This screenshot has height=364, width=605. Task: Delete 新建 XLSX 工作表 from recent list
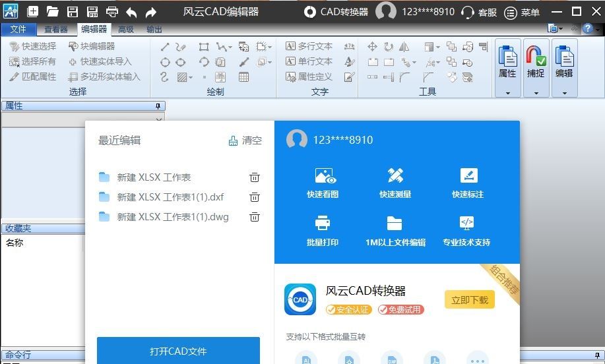(254, 177)
